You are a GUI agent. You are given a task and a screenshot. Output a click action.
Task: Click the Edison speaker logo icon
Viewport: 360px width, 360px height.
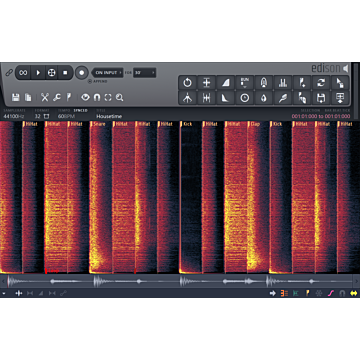[x=345, y=68]
